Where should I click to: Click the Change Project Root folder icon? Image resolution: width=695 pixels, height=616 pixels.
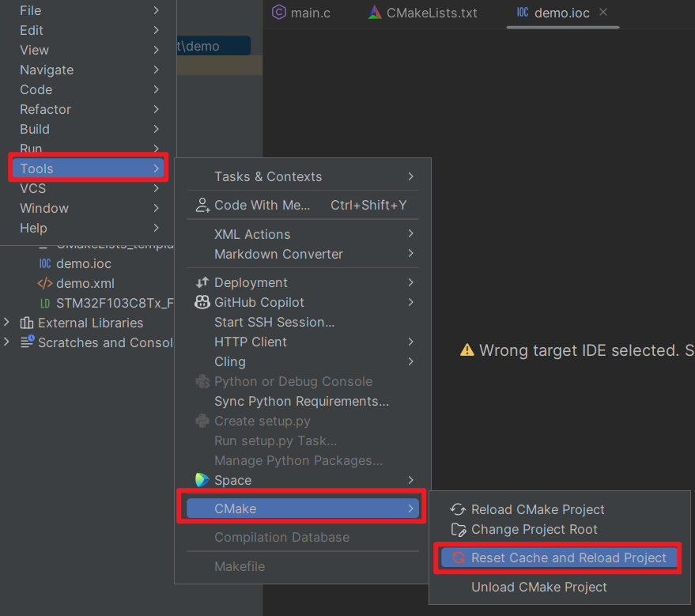459,530
